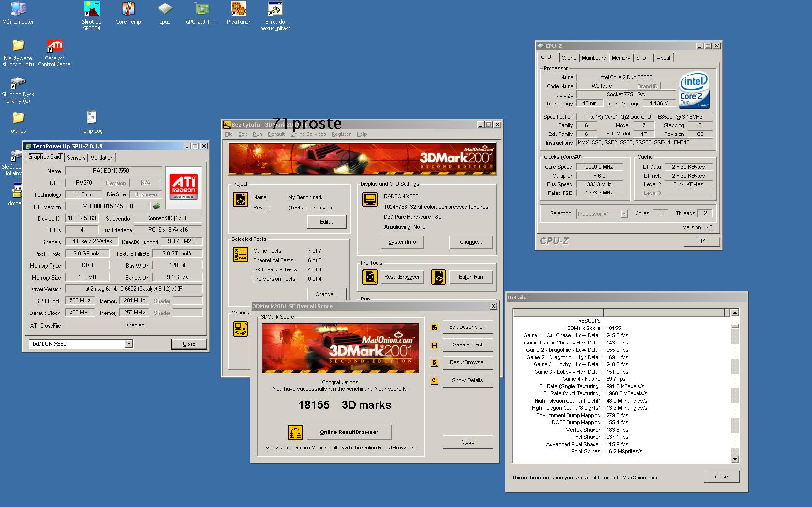
Task: Click the Close button in GPU-Z
Action: click(x=189, y=344)
